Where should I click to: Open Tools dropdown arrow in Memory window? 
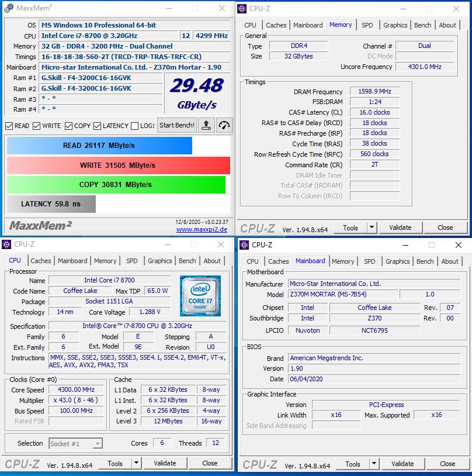click(x=372, y=227)
